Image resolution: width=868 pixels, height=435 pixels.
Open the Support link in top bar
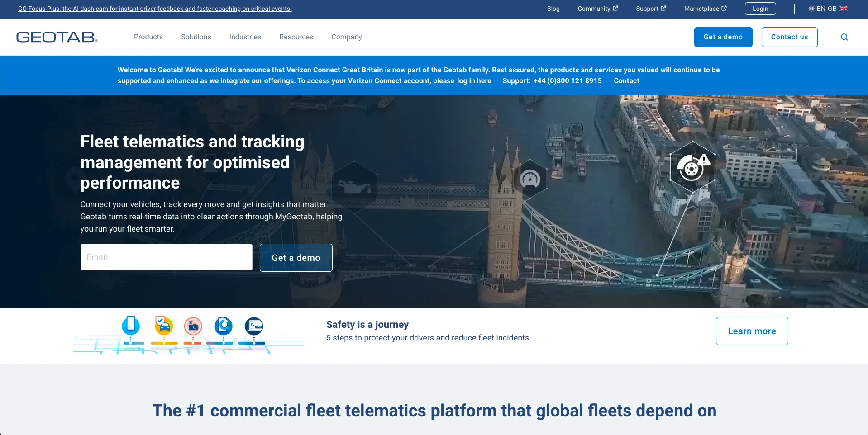tap(651, 9)
